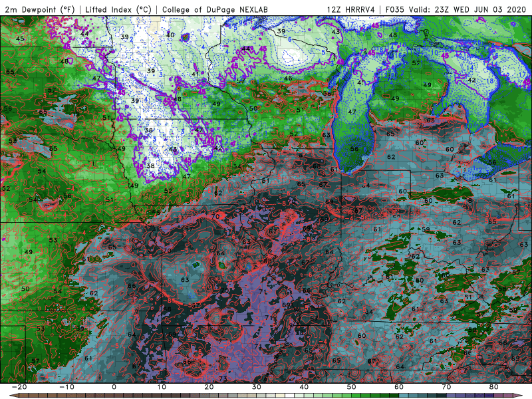Click the '0' label on the color scale

coord(114,387)
